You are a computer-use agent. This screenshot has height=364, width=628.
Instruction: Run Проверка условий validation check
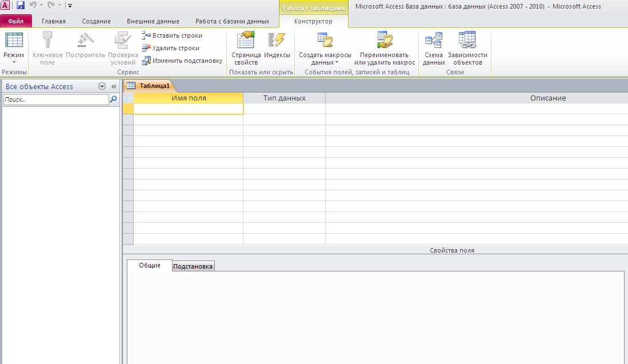(123, 49)
